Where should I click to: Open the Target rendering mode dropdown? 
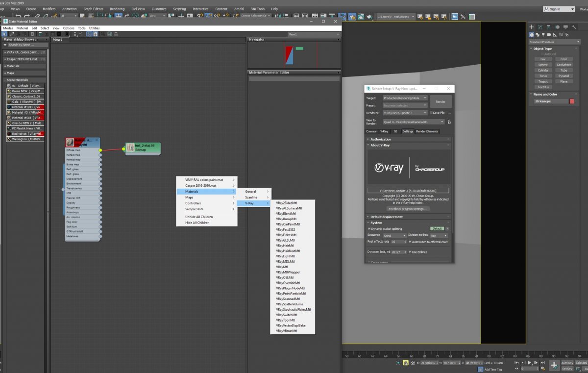click(405, 98)
